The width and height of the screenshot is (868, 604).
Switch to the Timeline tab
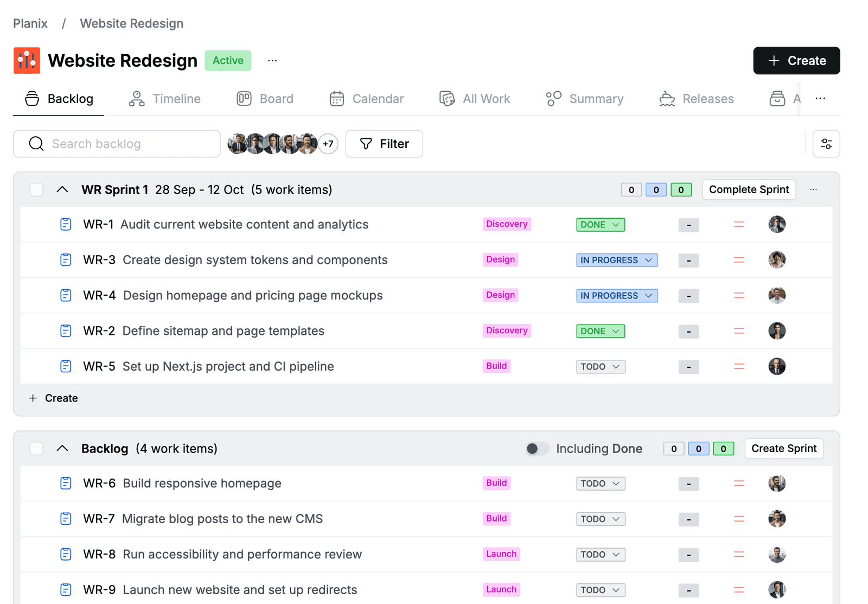(165, 99)
